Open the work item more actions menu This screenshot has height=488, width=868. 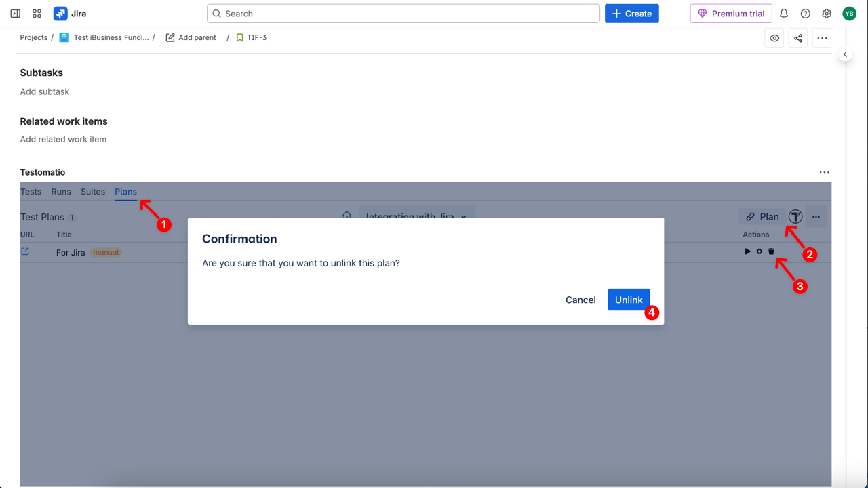point(822,38)
